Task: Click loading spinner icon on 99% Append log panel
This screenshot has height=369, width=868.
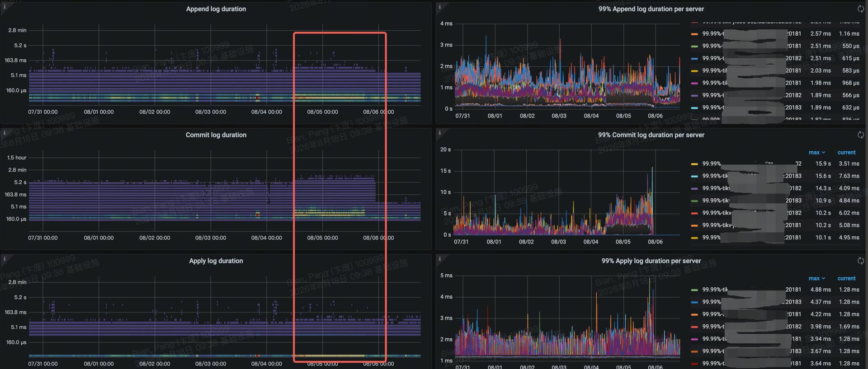Action: (x=861, y=9)
